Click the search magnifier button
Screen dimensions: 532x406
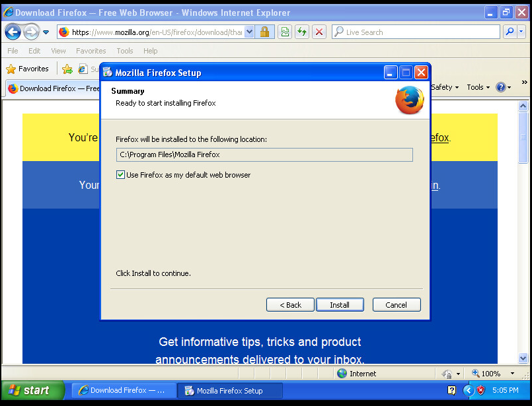pos(510,32)
